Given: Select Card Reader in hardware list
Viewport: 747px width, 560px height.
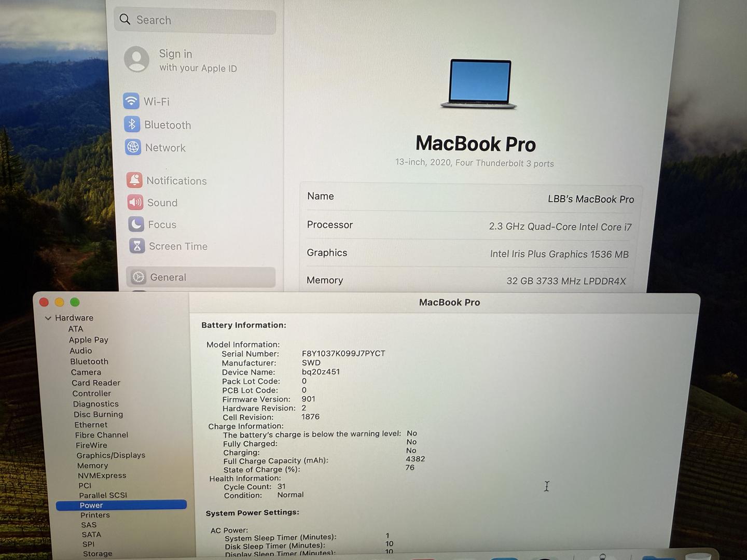Looking at the screenshot, I should coord(96,383).
